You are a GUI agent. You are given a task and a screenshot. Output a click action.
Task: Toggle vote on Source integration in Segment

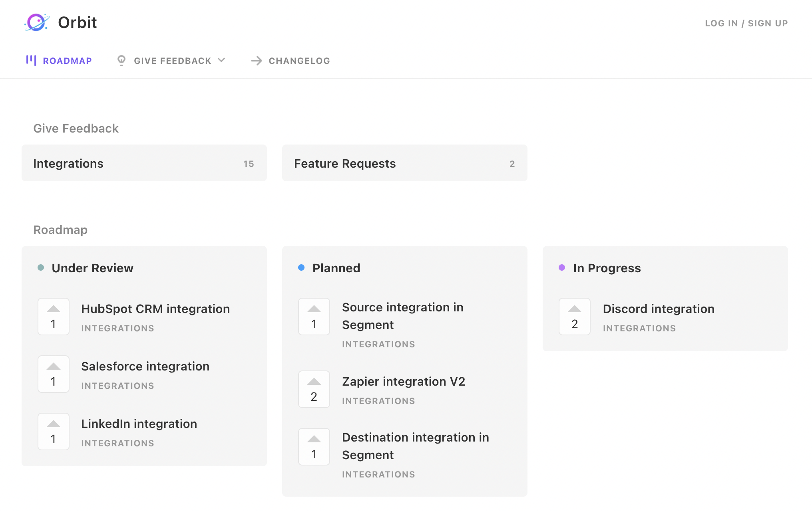tap(314, 317)
